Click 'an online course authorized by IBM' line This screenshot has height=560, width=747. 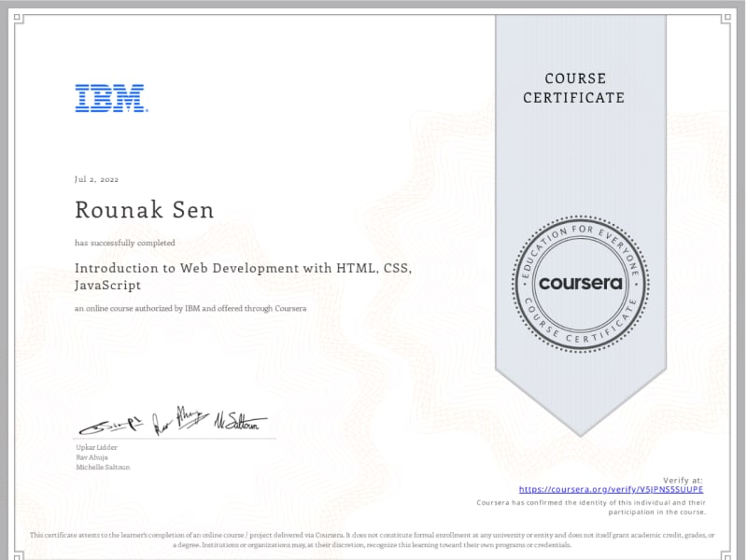pyautogui.click(x=190, y=309)
